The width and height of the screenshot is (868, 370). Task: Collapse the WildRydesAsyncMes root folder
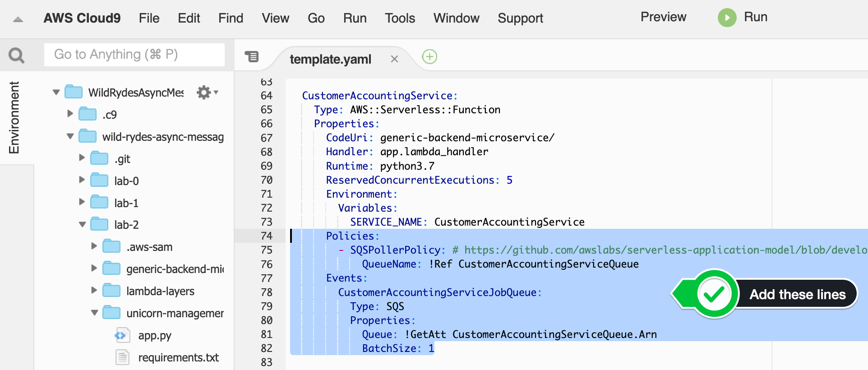point(56,92)
